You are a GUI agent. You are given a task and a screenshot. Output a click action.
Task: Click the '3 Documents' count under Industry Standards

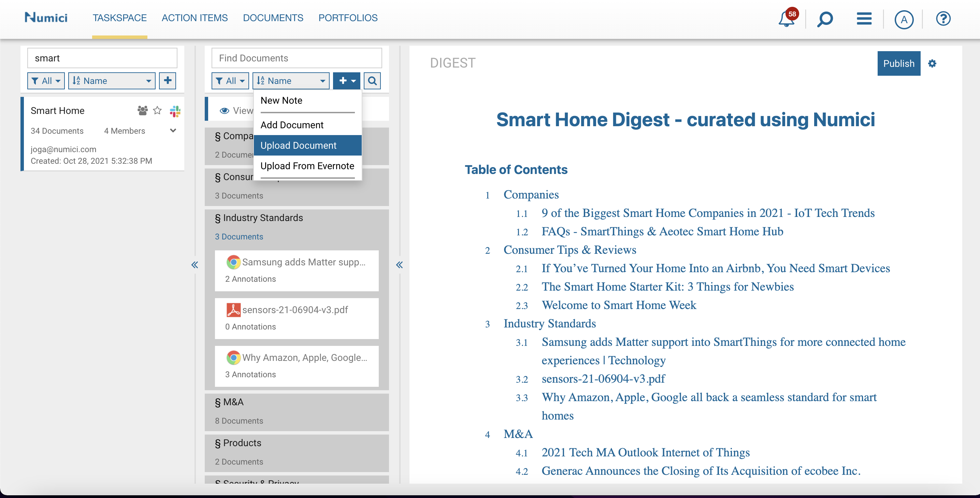pos(239,236)
